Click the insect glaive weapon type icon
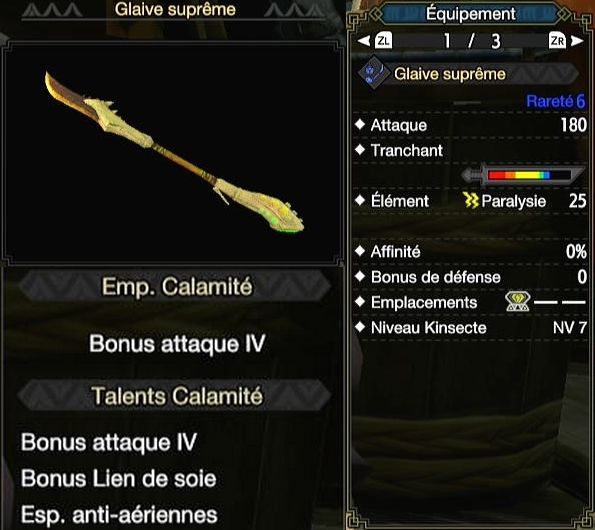This screenshot has width=595, height=530. point(374,72)
